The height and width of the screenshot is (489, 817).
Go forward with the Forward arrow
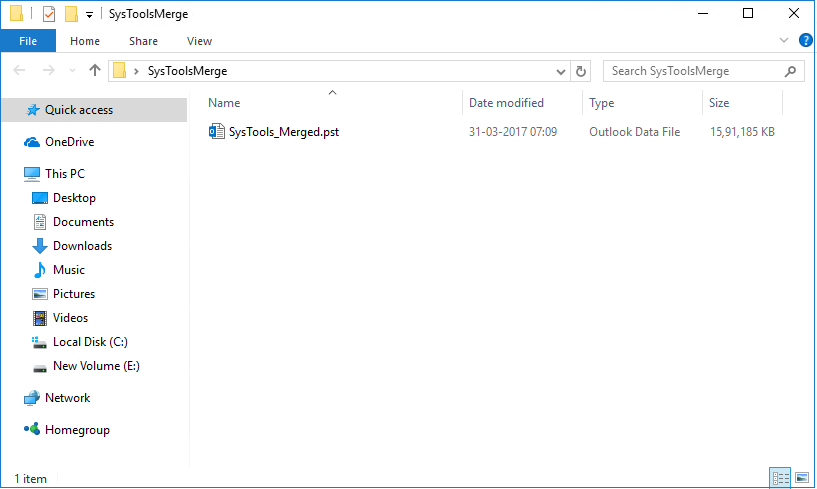point(48,70)
